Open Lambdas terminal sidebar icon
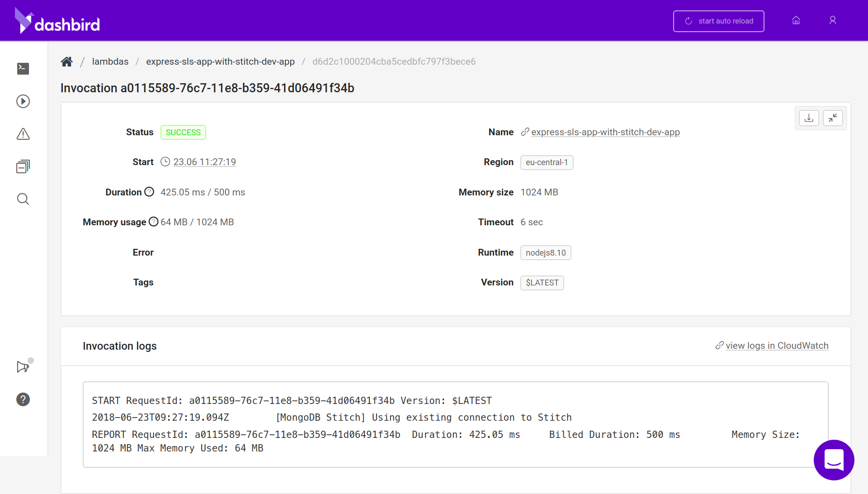 [x=23, y=68]
